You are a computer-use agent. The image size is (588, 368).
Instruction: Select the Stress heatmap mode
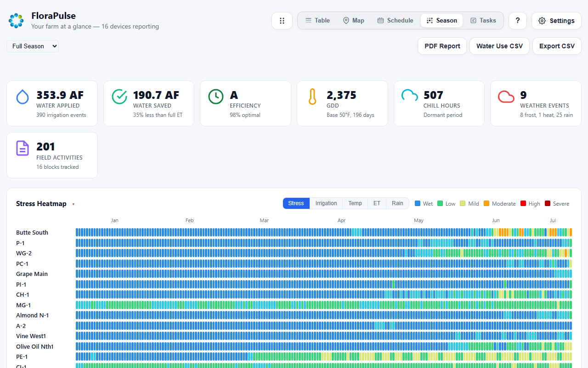coord(296,203)
